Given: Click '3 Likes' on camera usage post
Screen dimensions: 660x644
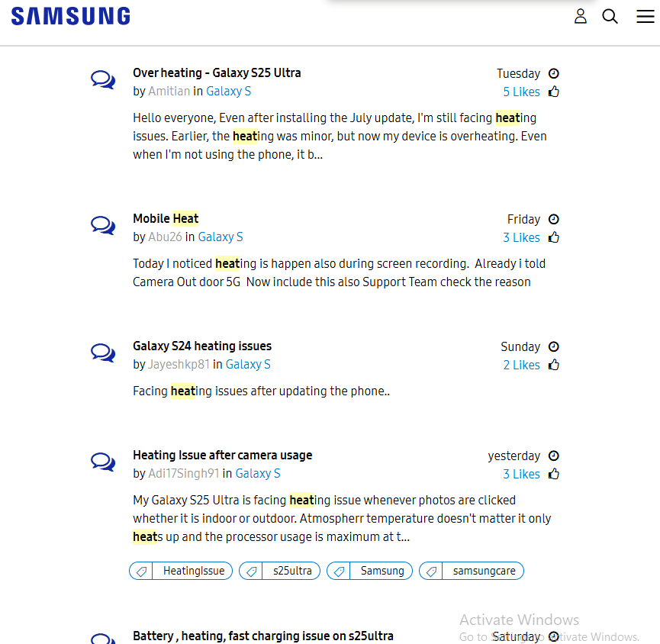Looking at the screenshot, I should (522, 474).
